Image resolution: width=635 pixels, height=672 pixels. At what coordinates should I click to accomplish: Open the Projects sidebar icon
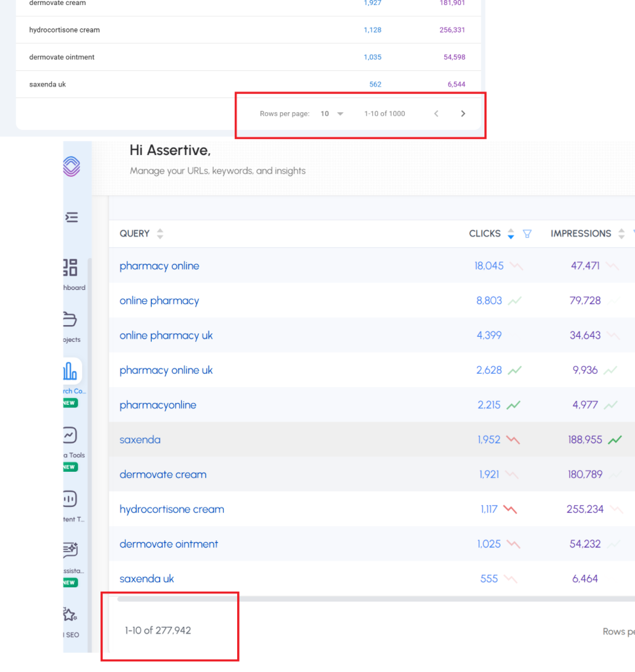[x=70, y=320]
